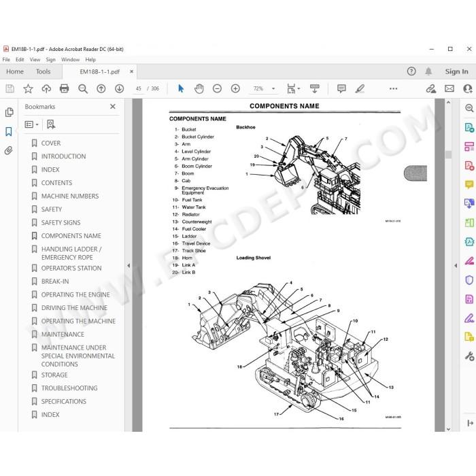Add file to starred favorites
Image resolution: width=476 pixels, height=476 pixels.
click(x=28, y=88)
